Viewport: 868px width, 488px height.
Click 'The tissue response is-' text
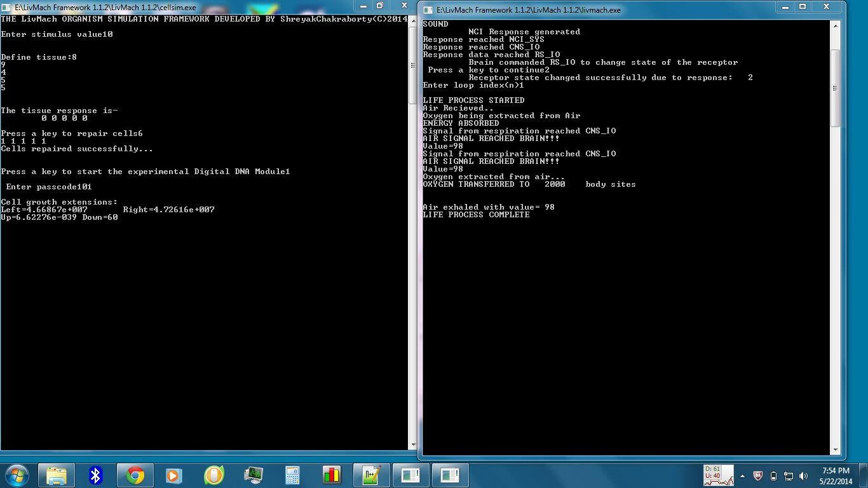[x=60, y=111]
